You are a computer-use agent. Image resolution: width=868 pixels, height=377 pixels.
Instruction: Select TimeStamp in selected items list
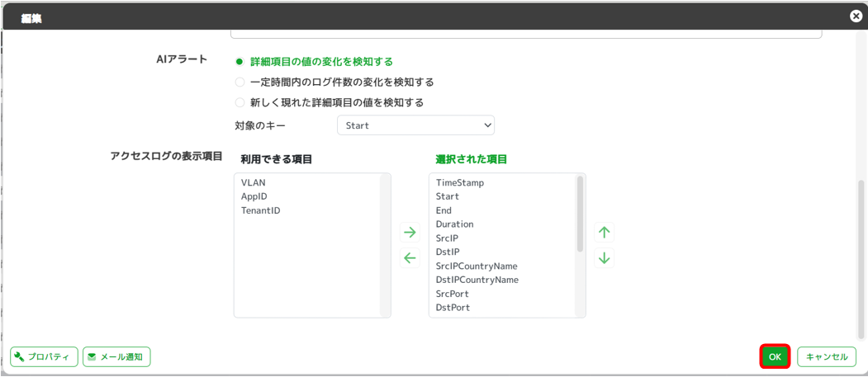click(x=460, y=183)
